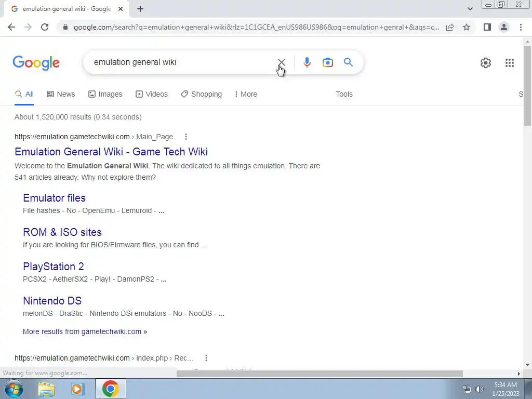Select the All results tab

click(x=24, y=95)
